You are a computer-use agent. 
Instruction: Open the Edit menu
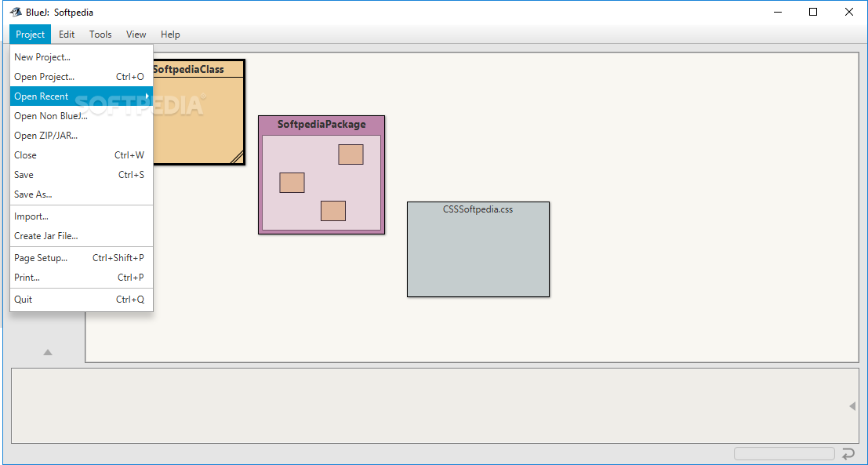(x=67, y=35)
